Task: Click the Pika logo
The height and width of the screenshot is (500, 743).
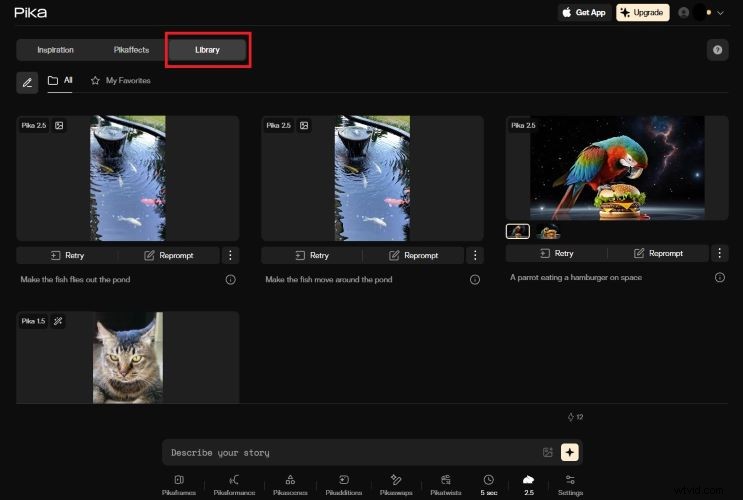Action: tap(30, 13)
